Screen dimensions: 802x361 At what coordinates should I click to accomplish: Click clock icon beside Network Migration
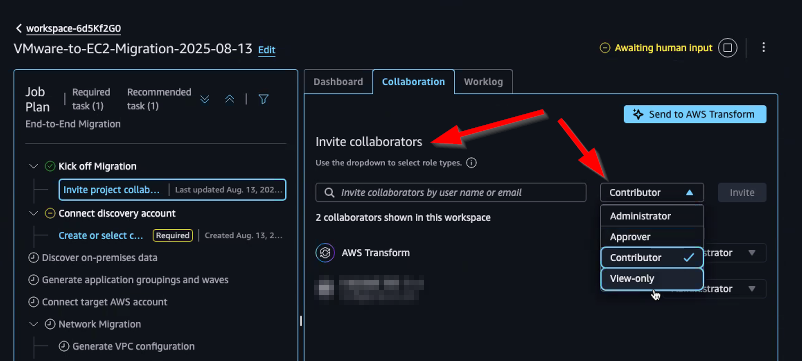pos(50,324)
